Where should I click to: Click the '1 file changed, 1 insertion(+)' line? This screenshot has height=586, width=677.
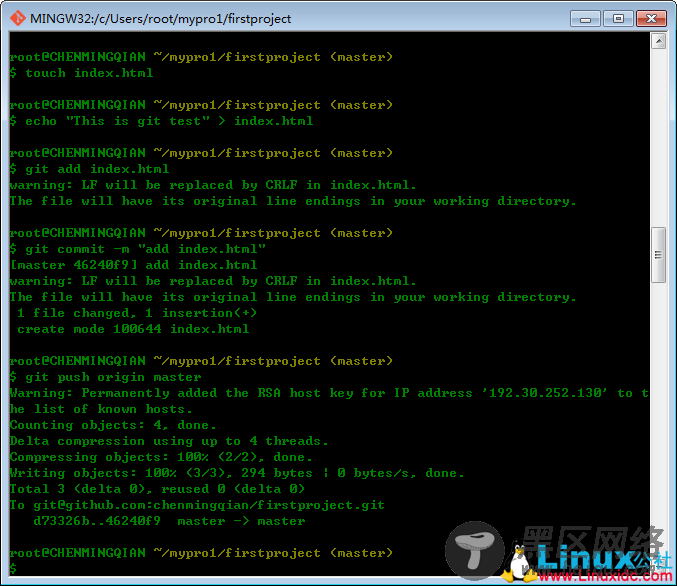click(137, 313)
